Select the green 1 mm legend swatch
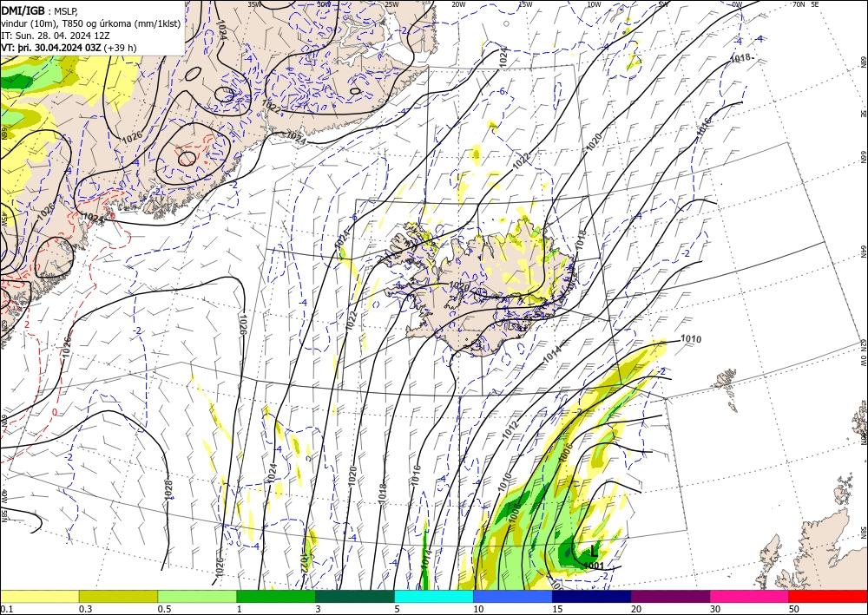The width and height of the screenshot is (868, 615). 276,596
